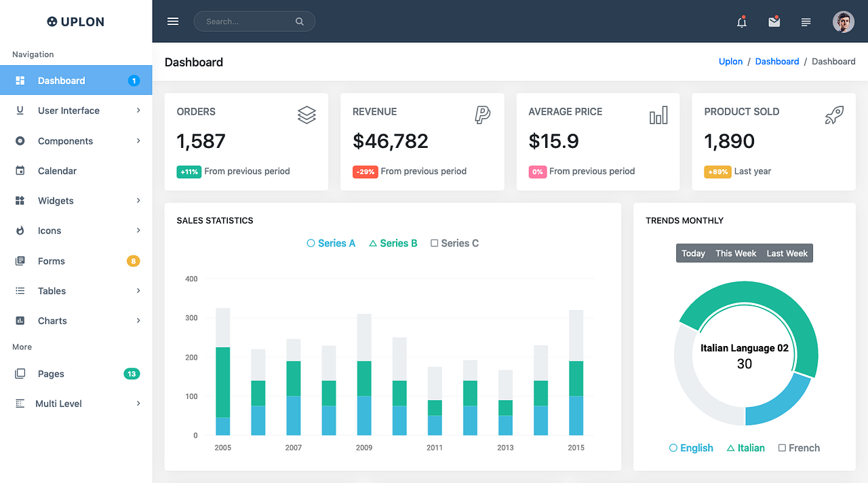This screenshot has width=868, height=483.
Task: Click the Forms badge showing 8
Action: 133,260
